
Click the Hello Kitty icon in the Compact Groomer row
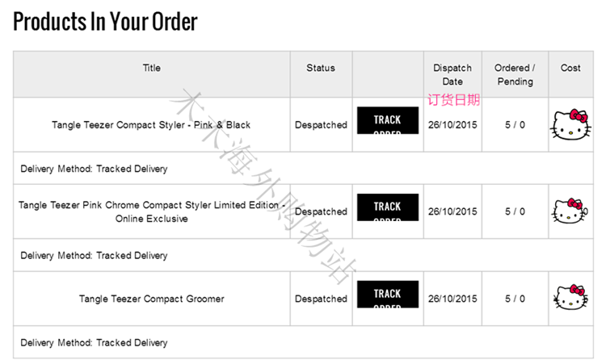click(x=570, y=298)
